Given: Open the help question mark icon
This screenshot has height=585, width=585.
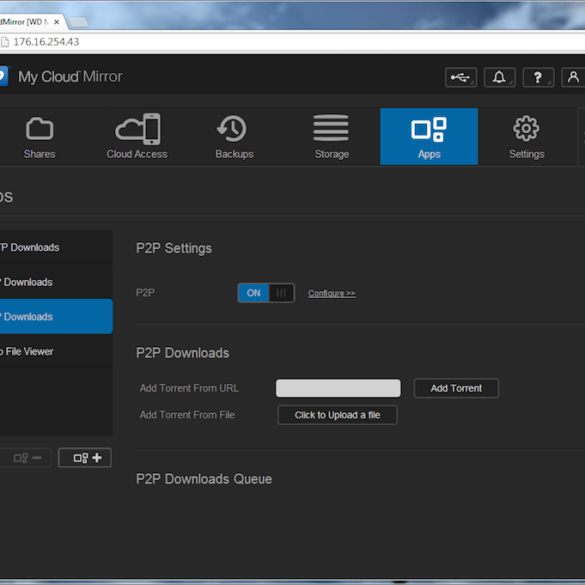Looking at the screenshot, I should [x=538, y=78].
